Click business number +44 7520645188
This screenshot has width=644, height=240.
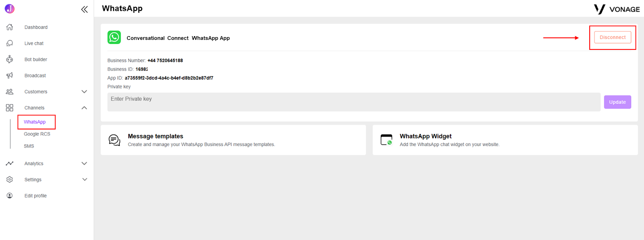[165, 60]
